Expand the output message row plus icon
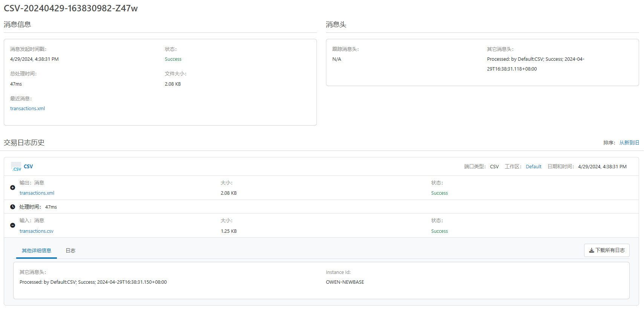Viewport: 644px width, 309px height. 12,188
